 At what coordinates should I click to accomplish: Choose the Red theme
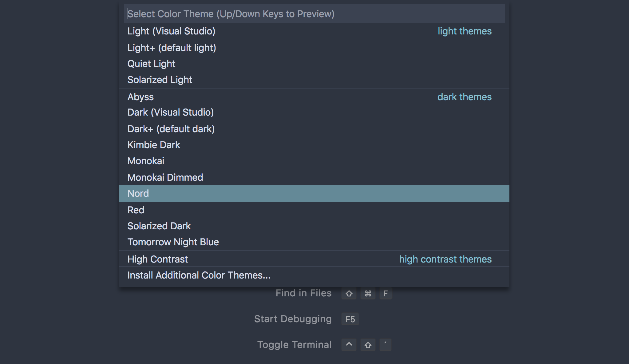click(x=314, y=210)
